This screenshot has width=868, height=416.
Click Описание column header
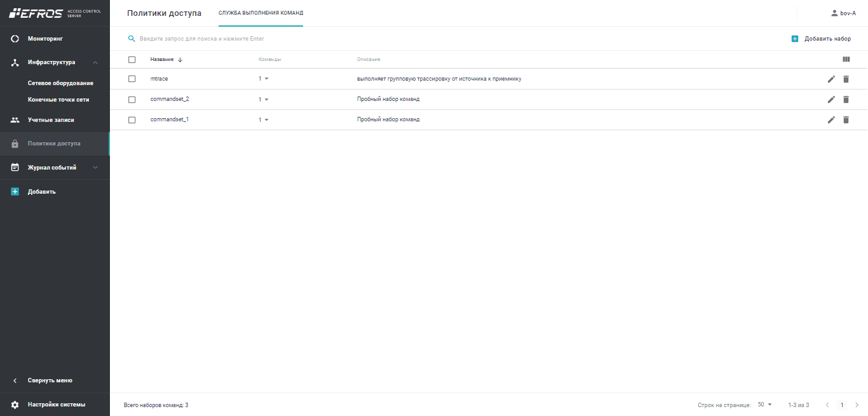tap(369, 60)
